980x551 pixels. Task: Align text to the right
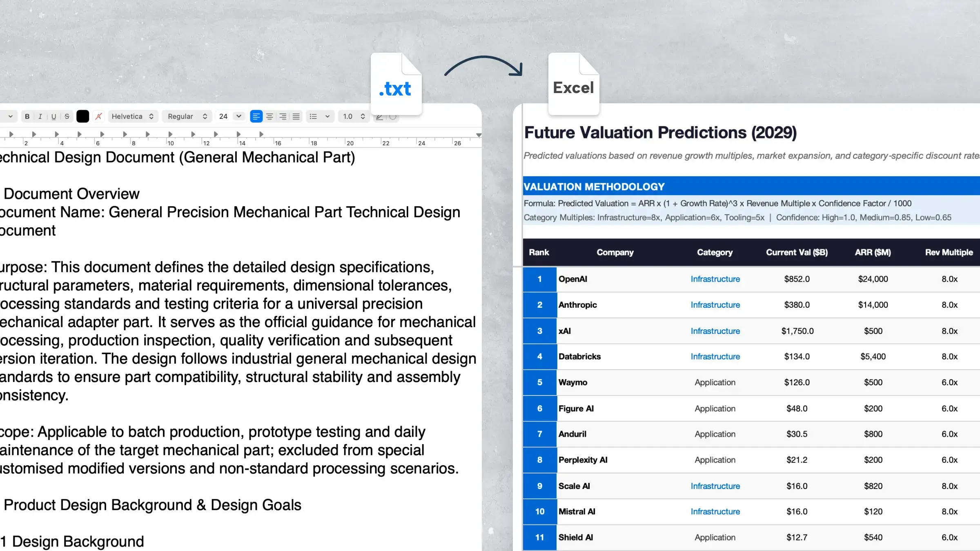[x=283, y=116]
